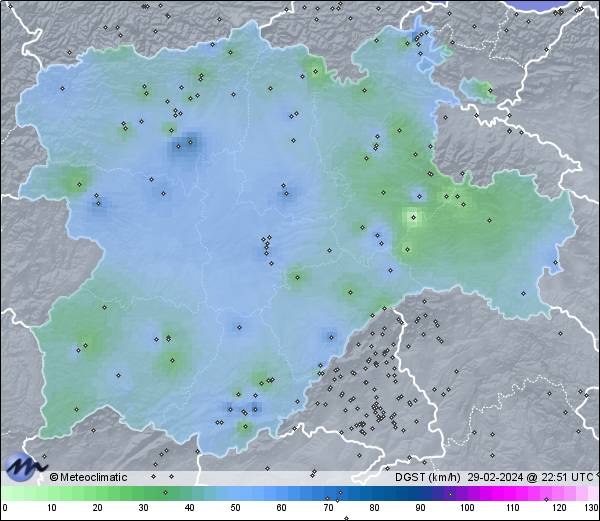
Task: Click the scale label 80
Action: [374, 508]
